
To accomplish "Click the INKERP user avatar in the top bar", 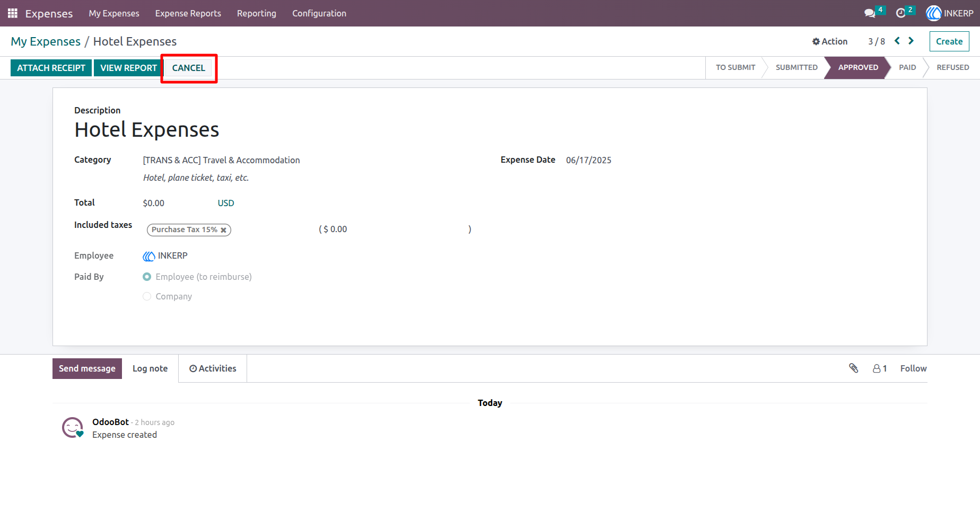I will pos(933,13).
